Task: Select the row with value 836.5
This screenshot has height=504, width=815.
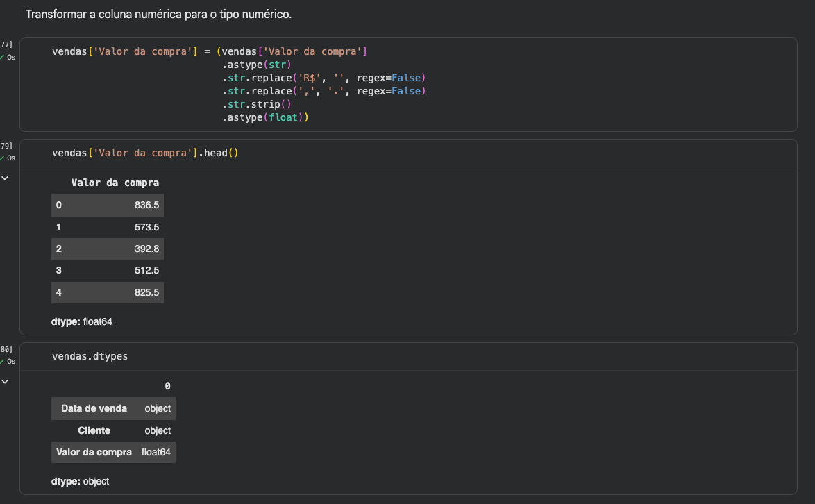Action: click(108, 205)
